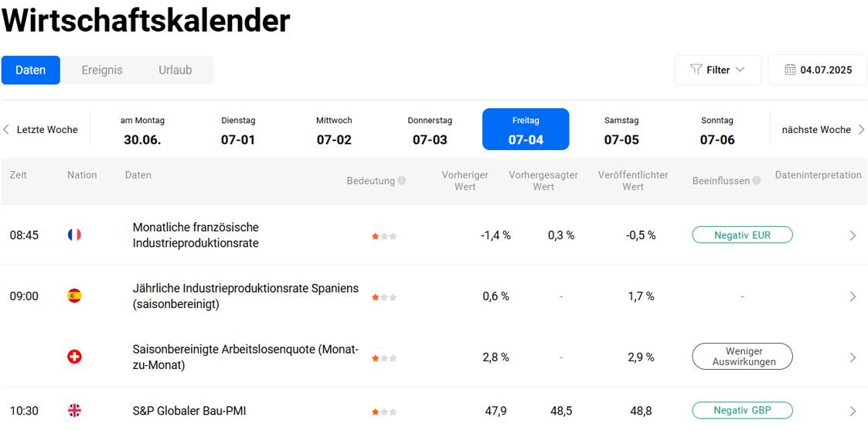Expand Swiss Arbeitslosenquote row chevron

click(853, 357)
